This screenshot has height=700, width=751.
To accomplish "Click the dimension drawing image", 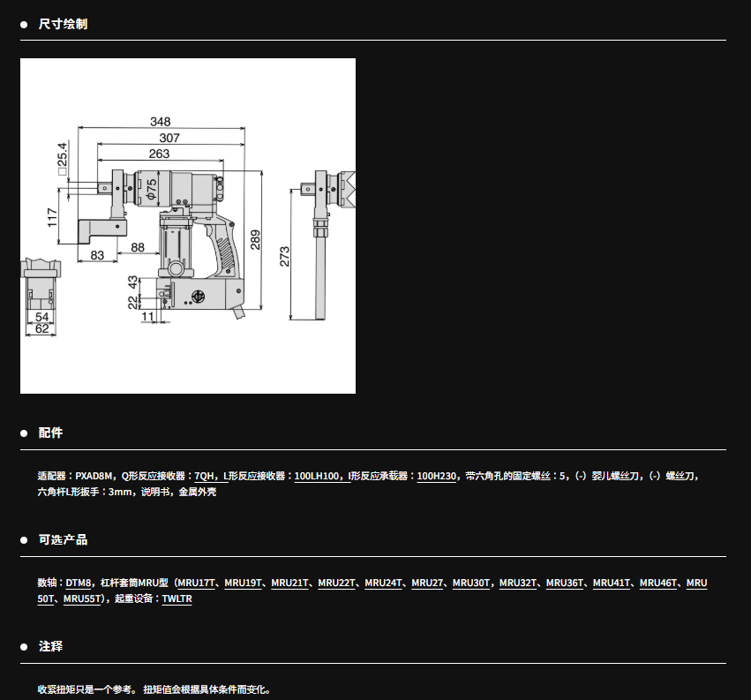I will coord(187,226).
